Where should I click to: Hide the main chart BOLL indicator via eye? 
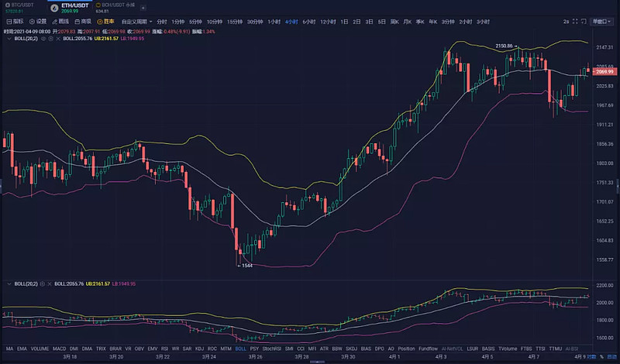point(43,39)
